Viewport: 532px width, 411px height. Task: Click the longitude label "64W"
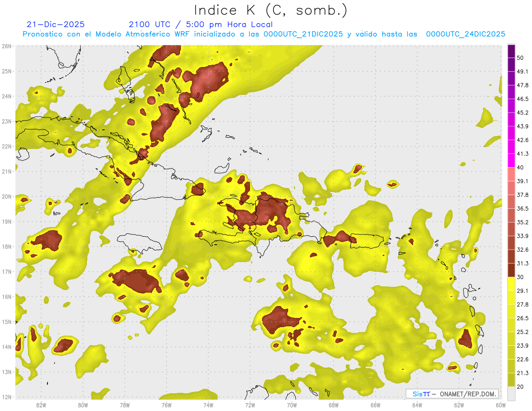(417, 405)
